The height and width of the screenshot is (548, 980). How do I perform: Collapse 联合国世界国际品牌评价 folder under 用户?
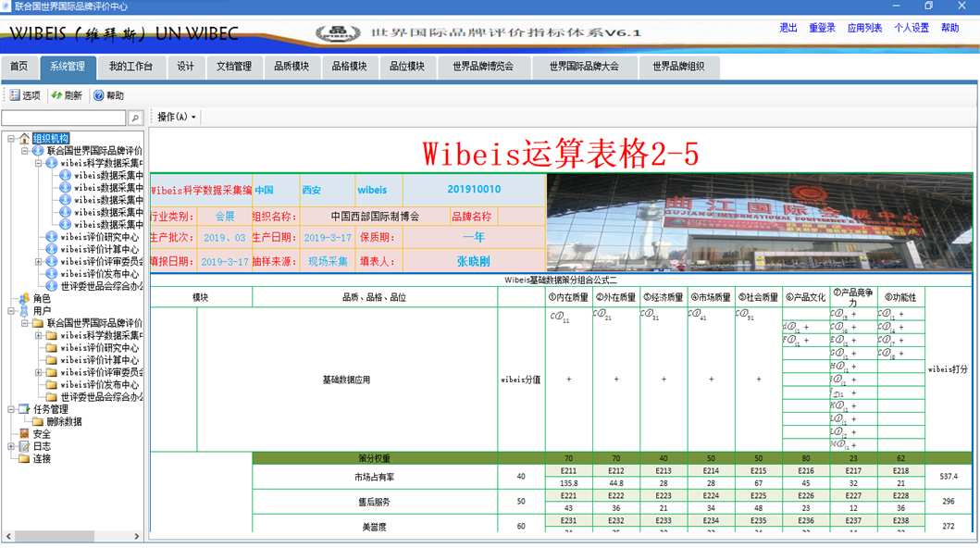coord(24,323)
